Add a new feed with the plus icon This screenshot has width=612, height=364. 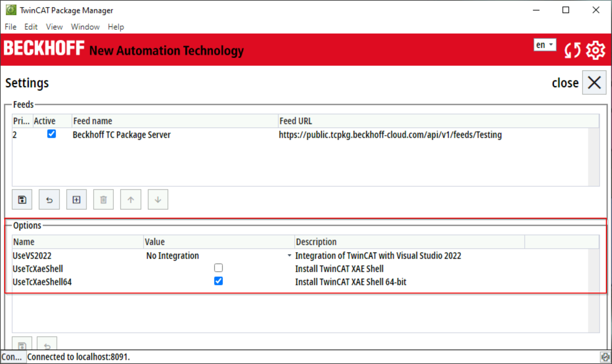[x=76, y=200]
